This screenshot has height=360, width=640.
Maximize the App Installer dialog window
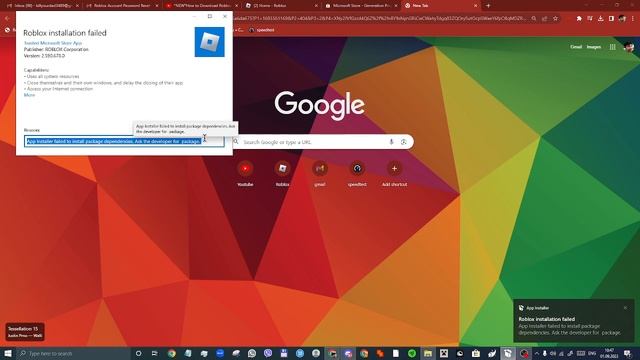click(x=210, y=16)
